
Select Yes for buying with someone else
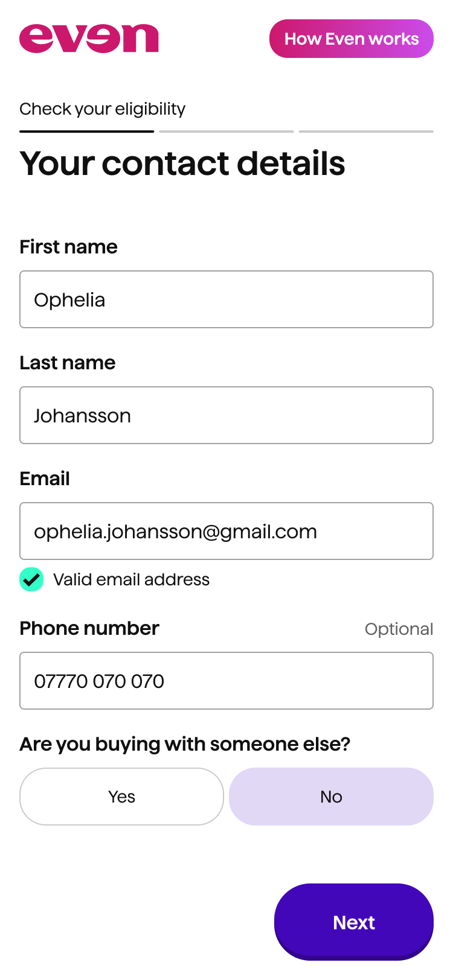pyautogui.click(x=121, y=797)
